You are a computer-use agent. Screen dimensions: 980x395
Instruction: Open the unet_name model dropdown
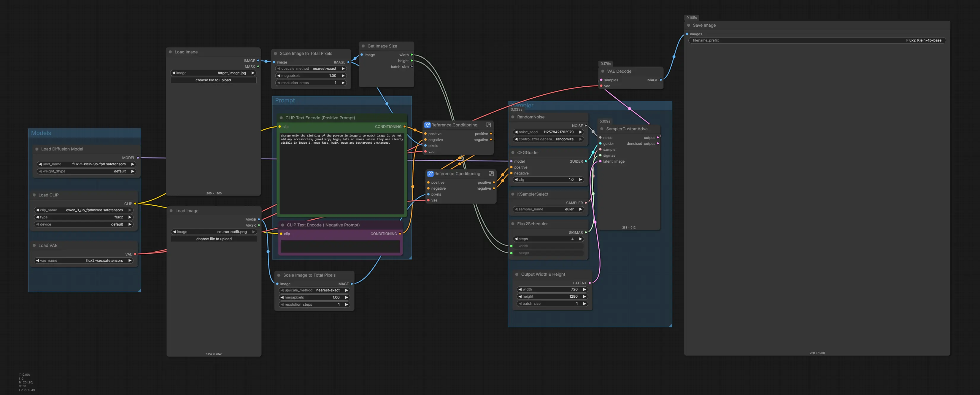(x=86, y=164)
